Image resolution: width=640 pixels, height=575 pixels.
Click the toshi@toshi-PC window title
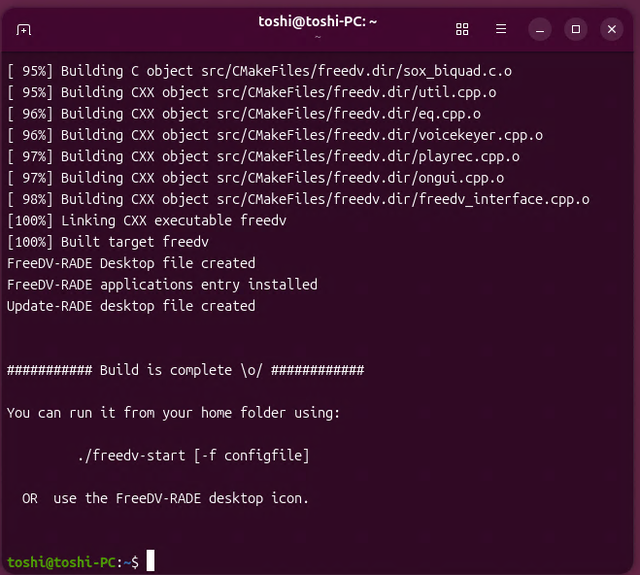coord(318,21)
